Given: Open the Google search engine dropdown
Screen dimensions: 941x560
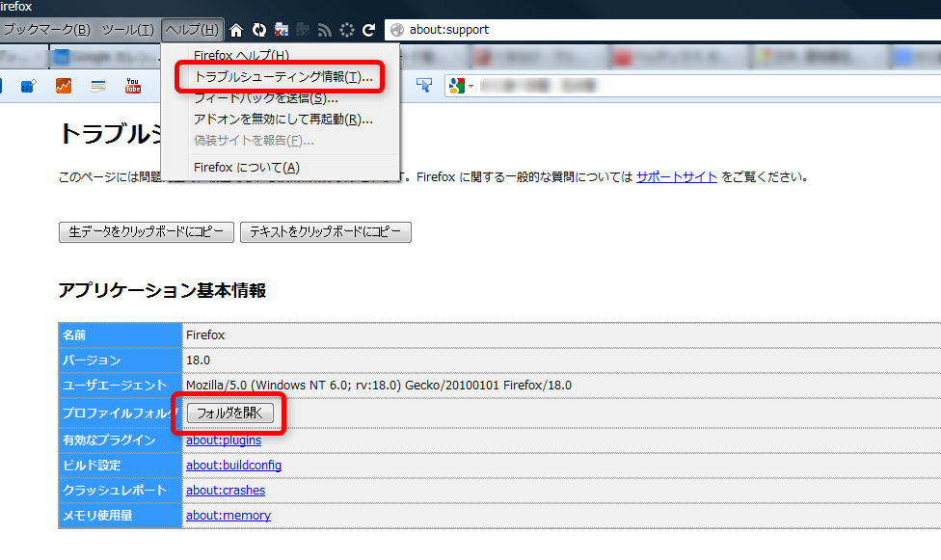Looking at the screenshot, I should tap(461, 87).
